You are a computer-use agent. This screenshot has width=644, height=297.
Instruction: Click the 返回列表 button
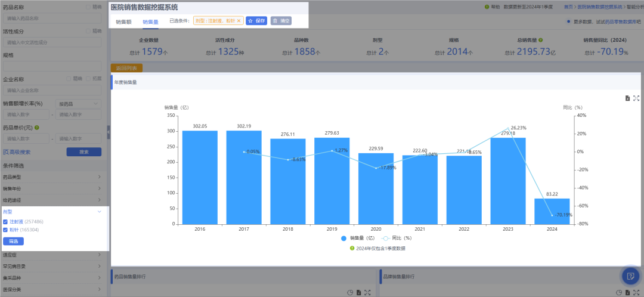126,68
